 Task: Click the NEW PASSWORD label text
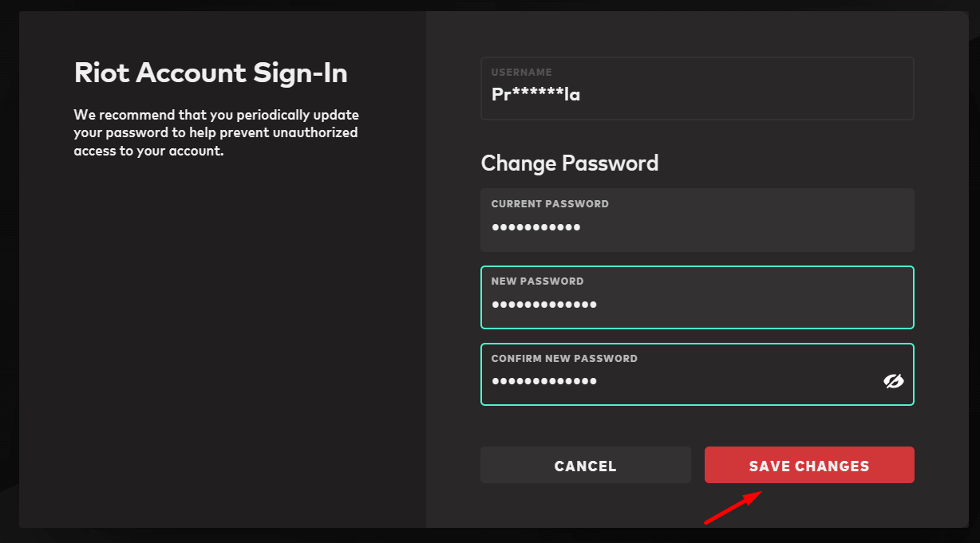[537, 281]
